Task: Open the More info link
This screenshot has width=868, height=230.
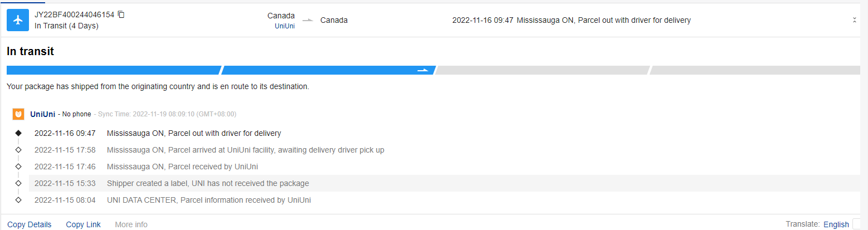Action: 131,224
